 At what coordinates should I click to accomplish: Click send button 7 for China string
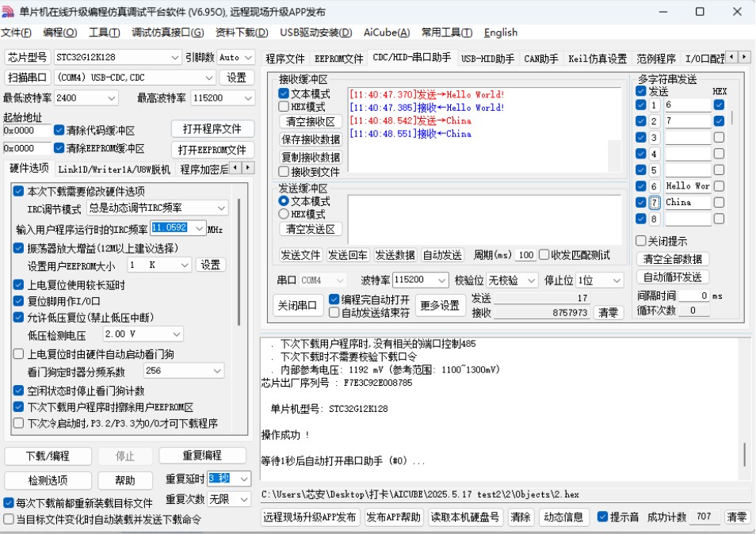(655, 203)
